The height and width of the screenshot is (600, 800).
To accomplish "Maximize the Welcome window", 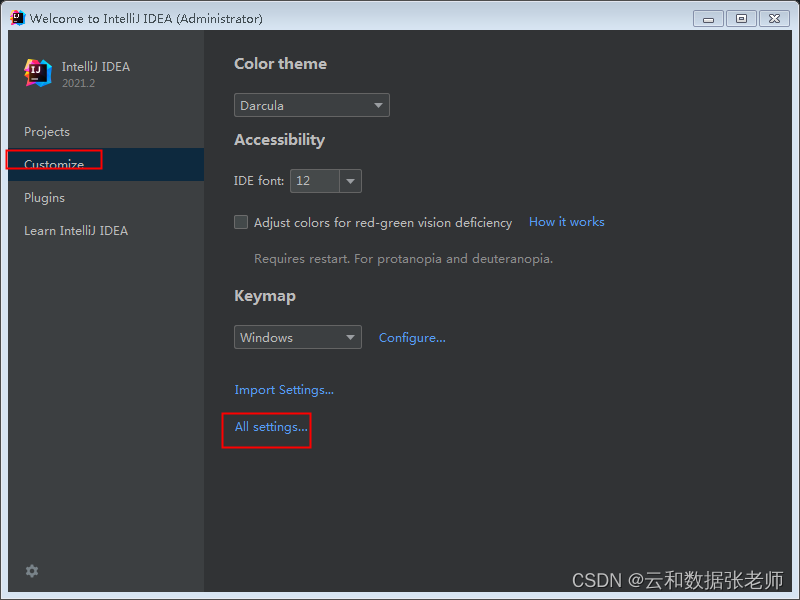I will [741, 19].
